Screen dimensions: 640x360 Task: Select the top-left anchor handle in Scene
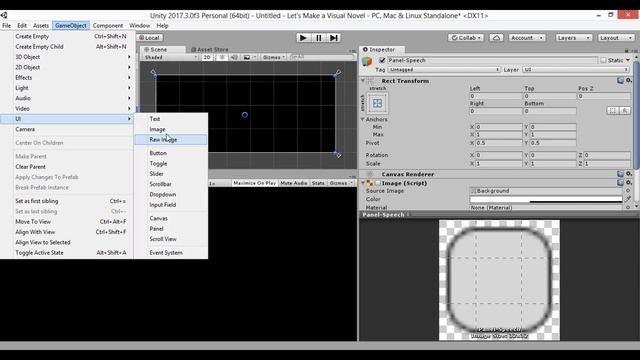153,73
